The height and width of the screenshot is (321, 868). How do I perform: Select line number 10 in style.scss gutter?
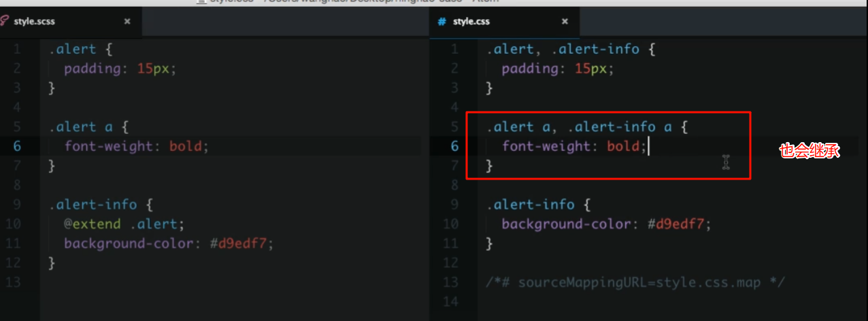coord(14,224)
